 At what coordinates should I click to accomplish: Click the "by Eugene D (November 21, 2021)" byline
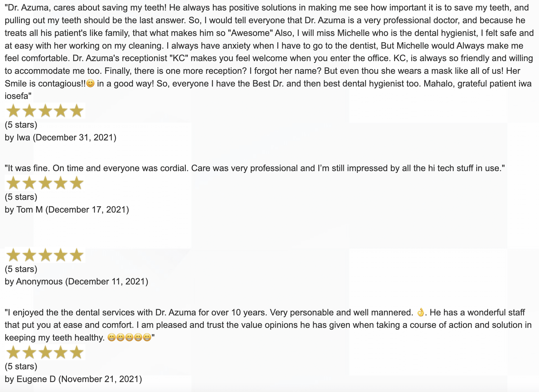click(x=73, y=379)
